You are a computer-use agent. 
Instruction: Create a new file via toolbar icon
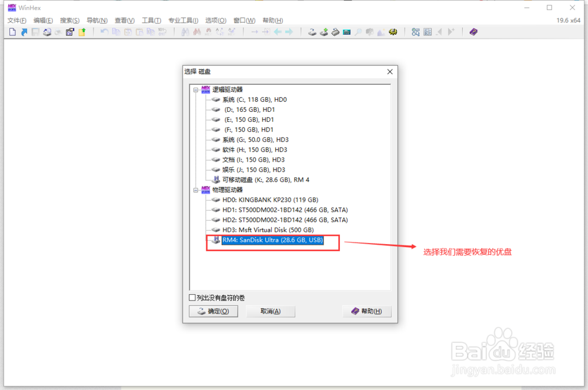click(12, 32)
